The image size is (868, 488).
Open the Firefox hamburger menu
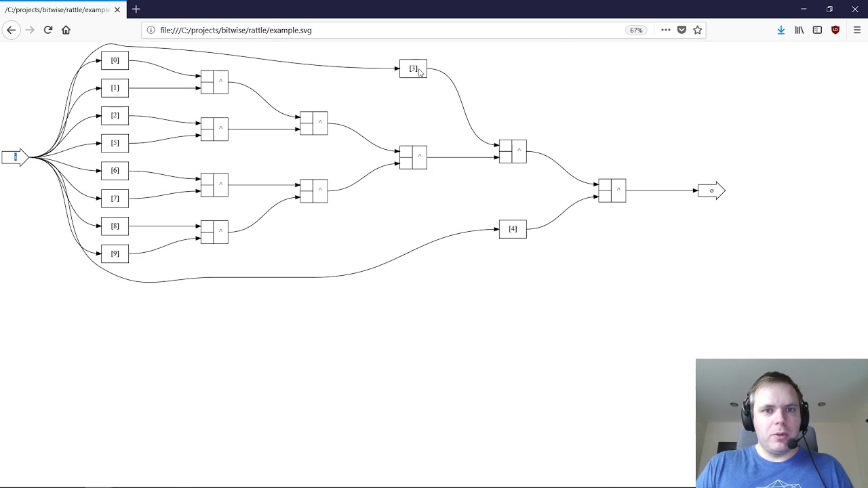[856, 30]
